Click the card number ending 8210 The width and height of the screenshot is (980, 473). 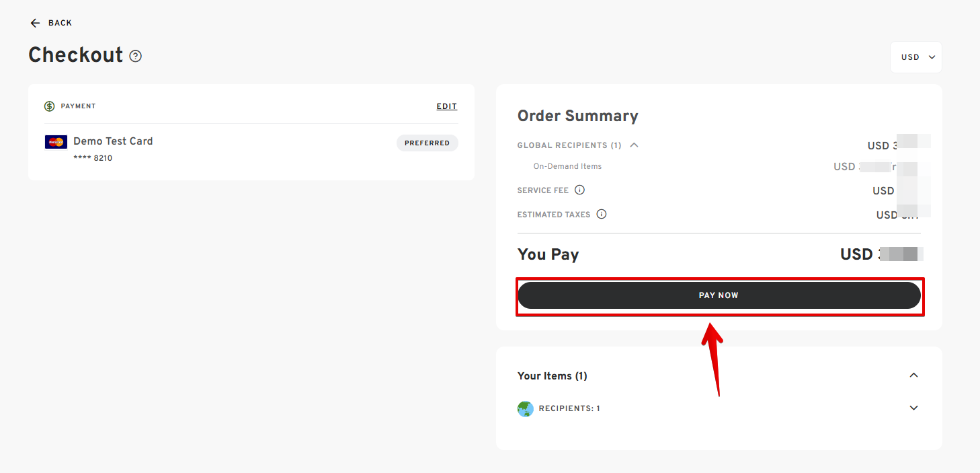[93, 158]
